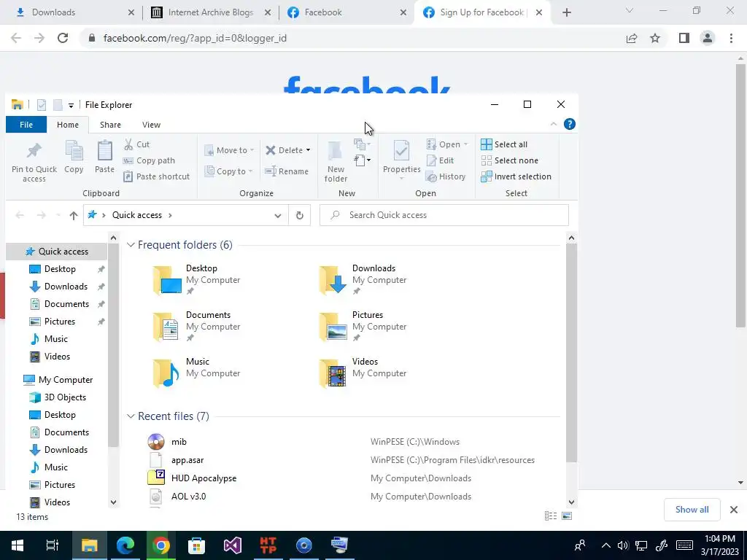Open Customize Quick Access Toolbar dropdown
The height and width of the screenshot is (560, 747).
[71, 105]
